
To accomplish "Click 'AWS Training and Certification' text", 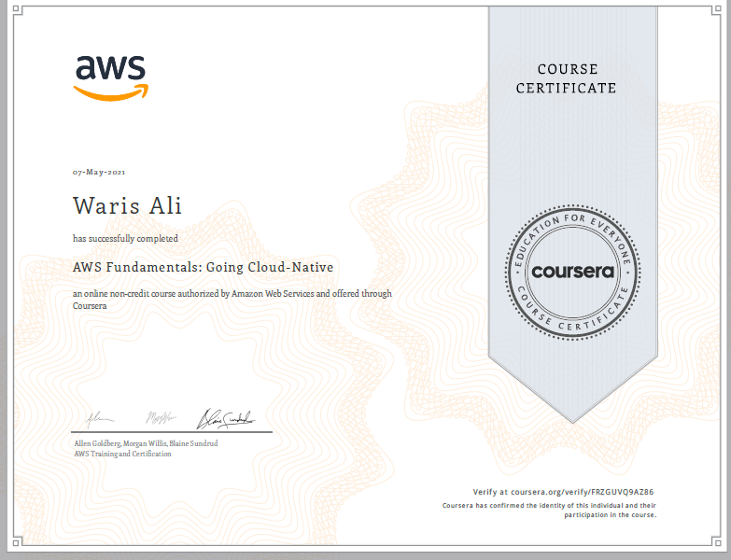I will (122, 454).
